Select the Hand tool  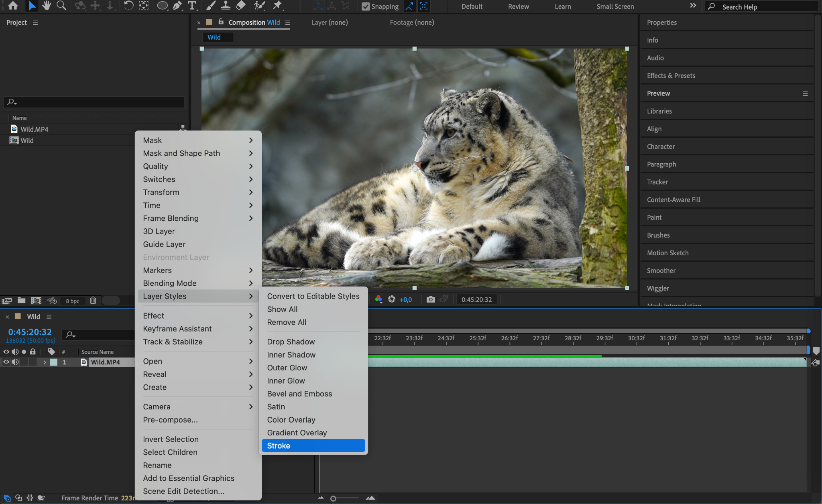click(47, 6)
